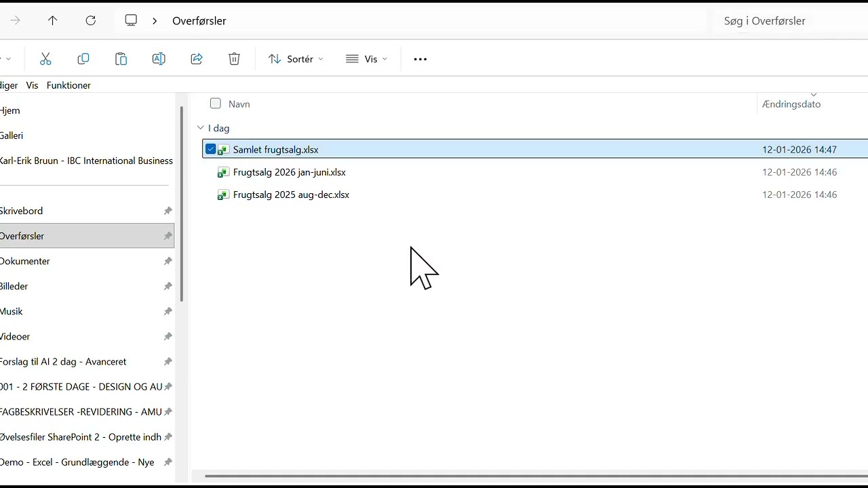Collapse the I dag group
Viewport: 868px width, 488px height.
coord(200,127)
